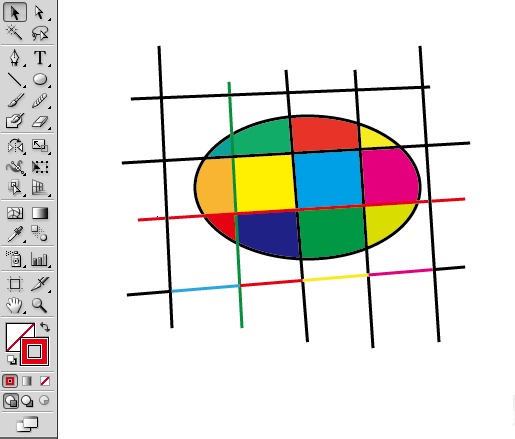Select the Magic Wand tool
Viewport: 515px width, 439px height.
[15, 33]
